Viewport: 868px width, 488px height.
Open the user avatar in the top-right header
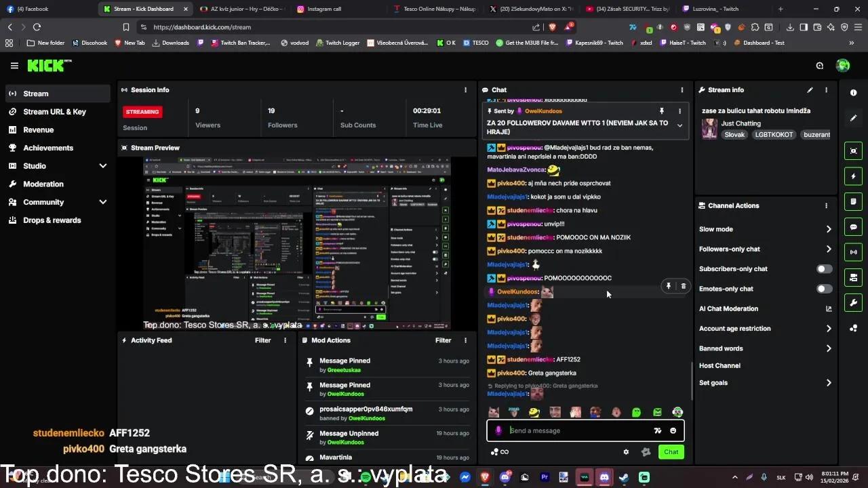(x=843, y=66)
